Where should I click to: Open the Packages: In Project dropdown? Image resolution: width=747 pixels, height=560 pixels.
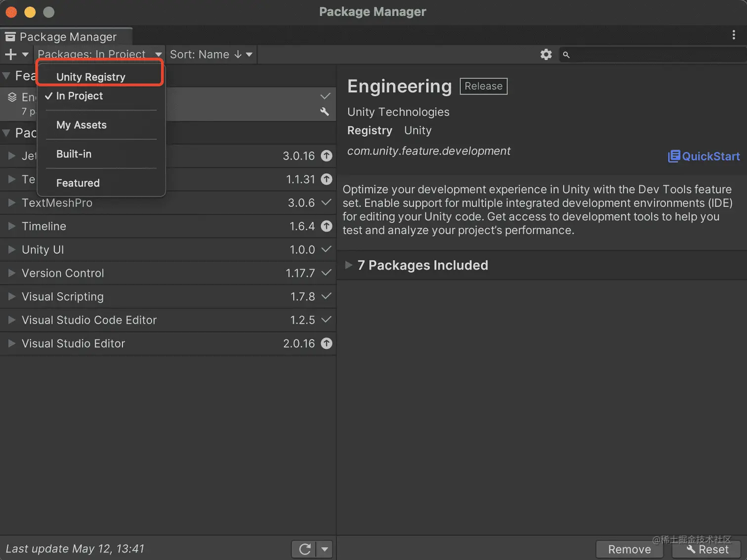pos(99,54)
